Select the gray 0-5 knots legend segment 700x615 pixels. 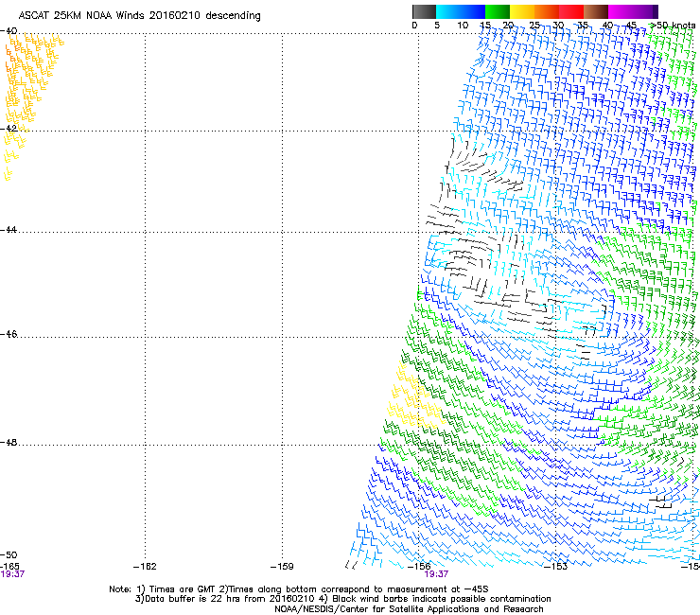[424, 11]
